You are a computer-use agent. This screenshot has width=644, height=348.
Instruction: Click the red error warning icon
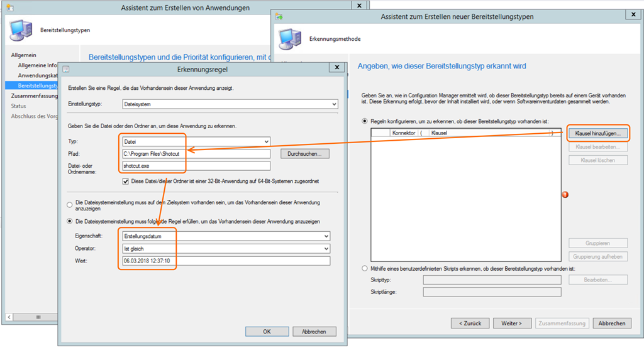point(564,195)
